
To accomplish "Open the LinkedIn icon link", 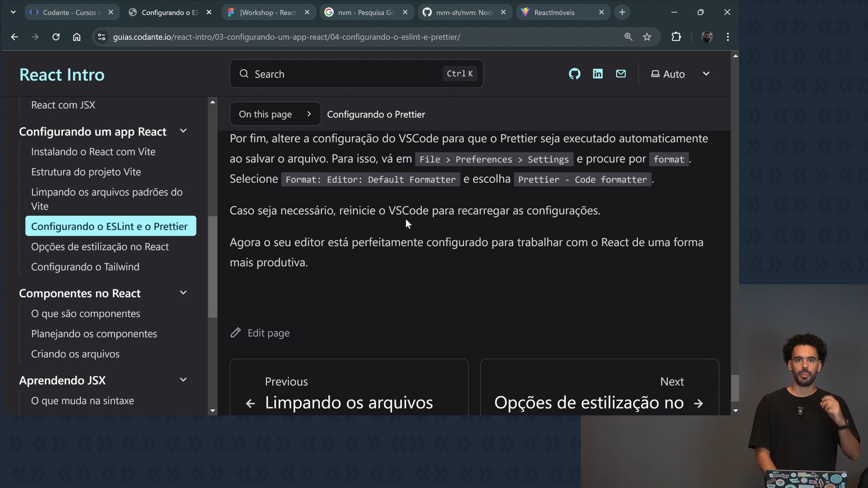I will point(598,74).
